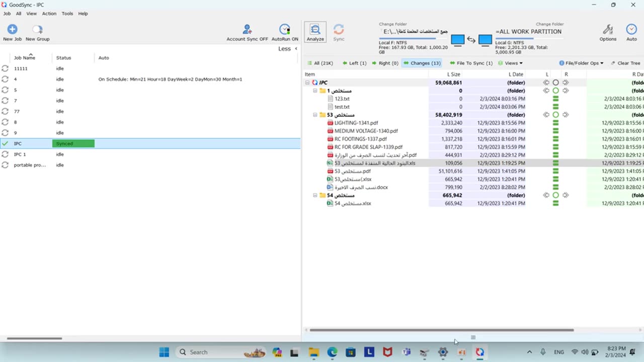The image size is (644, 362).
Task: Sort by L Size column header
Action: coord(453,74)
